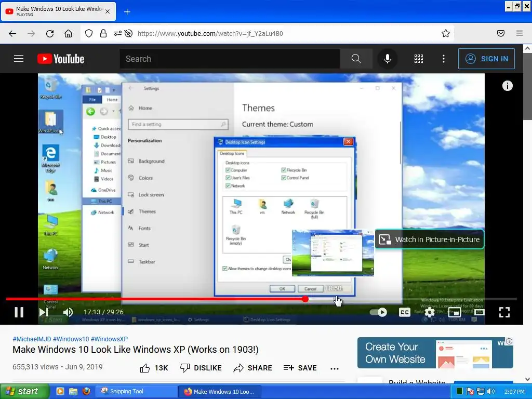
Task: Click the SIGN IN button
Action: (x=486, y=59)
